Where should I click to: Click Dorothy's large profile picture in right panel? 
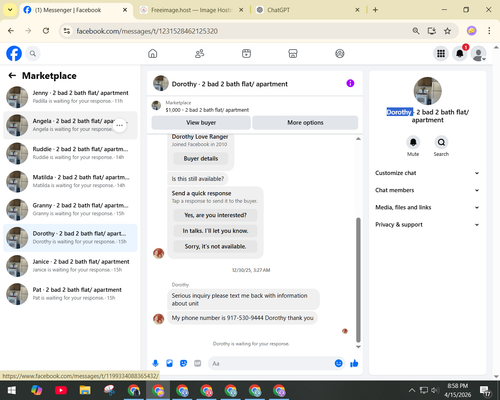(x=428, y=91)
